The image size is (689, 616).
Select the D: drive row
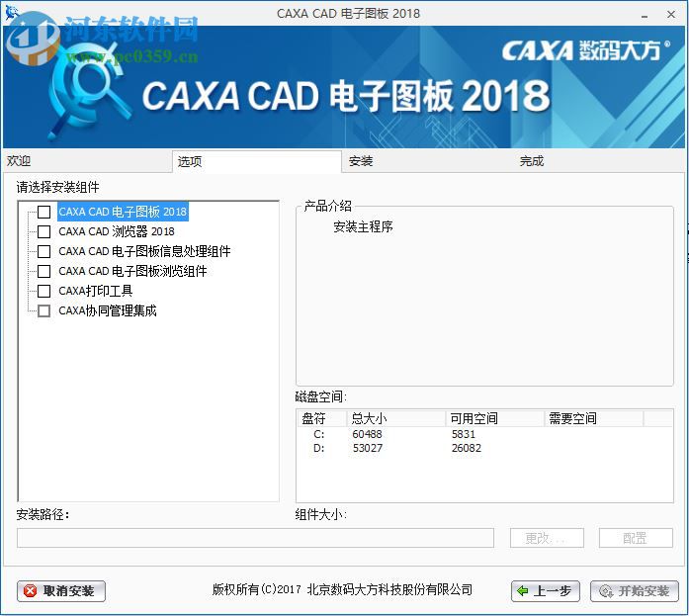(484, 448)
